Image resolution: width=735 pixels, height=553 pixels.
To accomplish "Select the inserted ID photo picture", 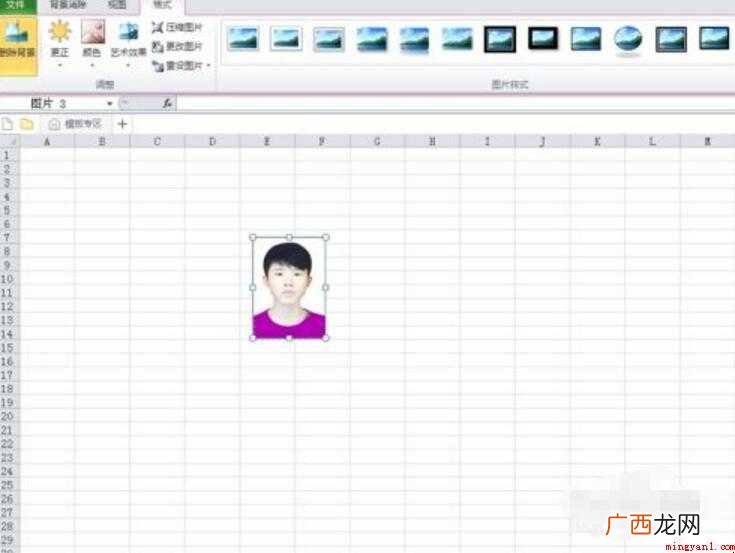I will coord(289,288).
